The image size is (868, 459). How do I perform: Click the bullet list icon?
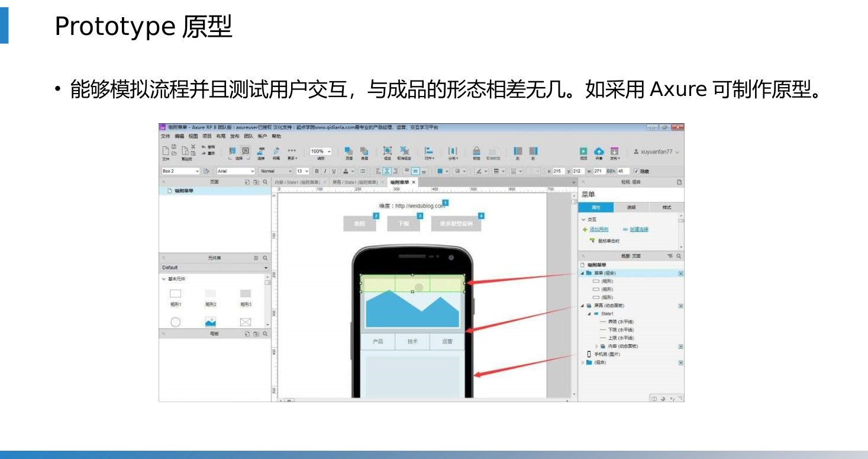363,171
